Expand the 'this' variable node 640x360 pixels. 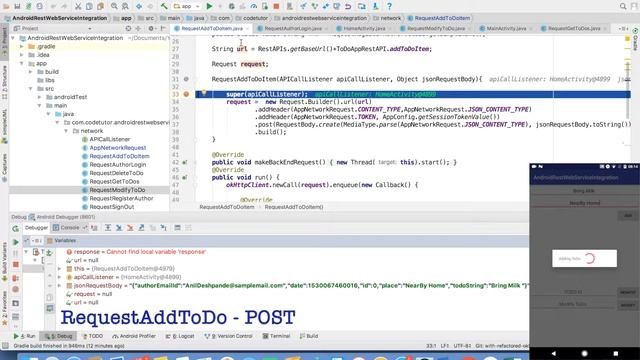(x=60, y=269)
